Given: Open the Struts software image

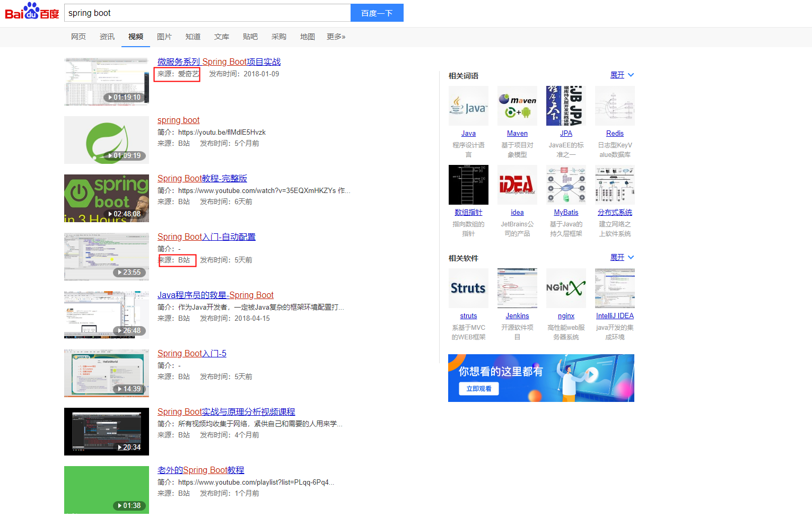Looking at the screenshot, I should coord(468,288).
